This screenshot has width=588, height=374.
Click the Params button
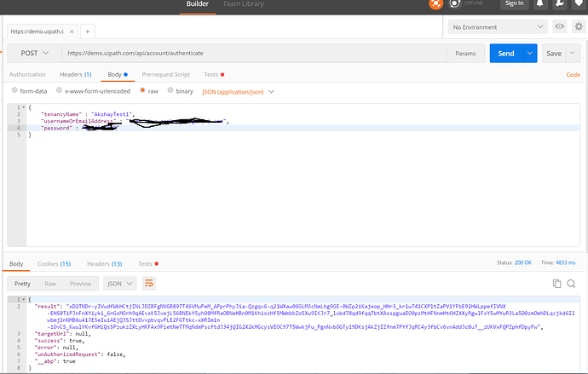click(465, 53)
